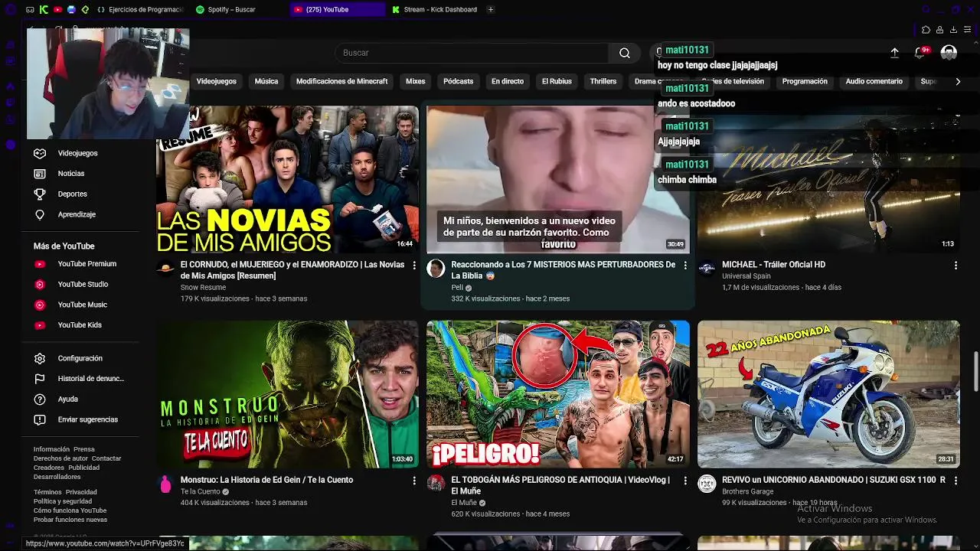Open browser settings sliders icon
The image size is (980, 551).
click(x=967, y=30)
